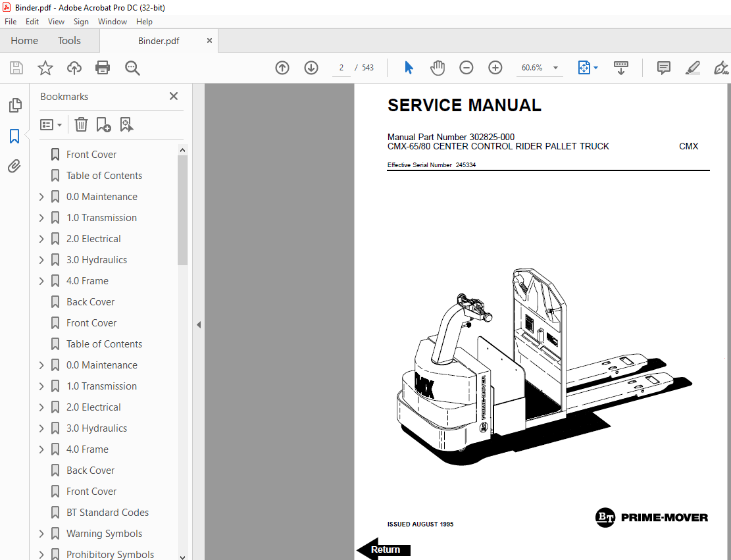Viewport: 731px width, 560px height.
Task: Go to next page arrow
Action: pos(311,68)
